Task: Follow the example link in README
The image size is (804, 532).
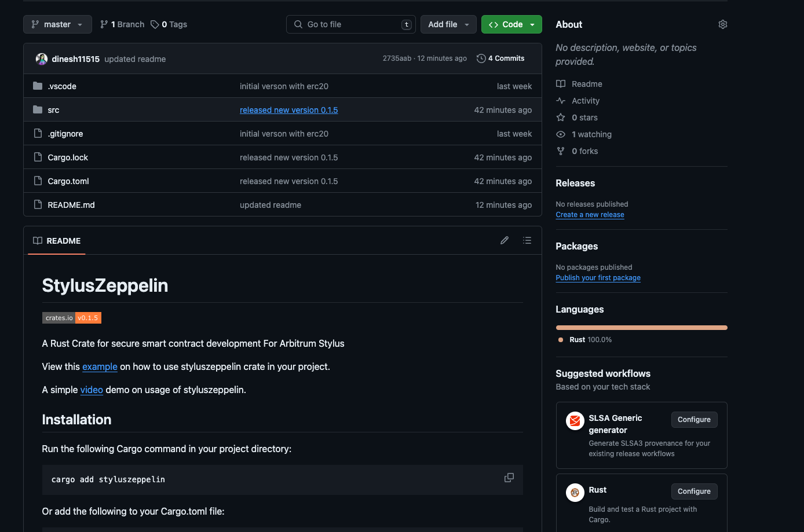Action: (100, 366)
